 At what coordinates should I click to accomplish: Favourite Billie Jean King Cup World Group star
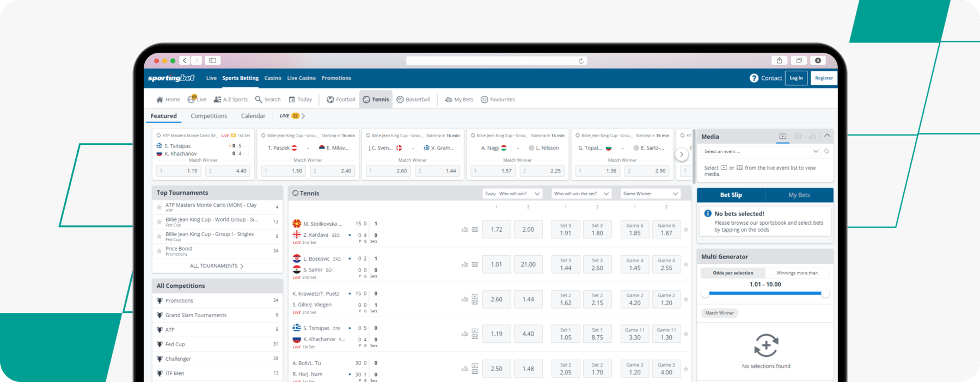click(160, 222)
